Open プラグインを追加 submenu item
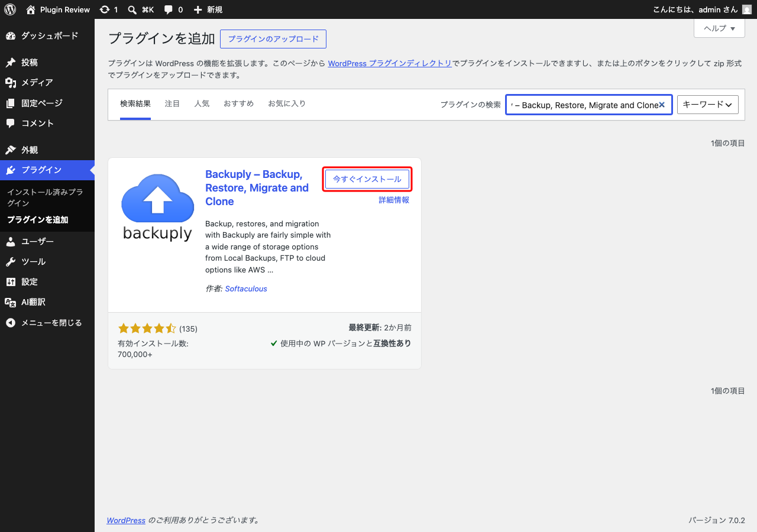The height and width of the screenshot is (532, 757). point(47,220)
